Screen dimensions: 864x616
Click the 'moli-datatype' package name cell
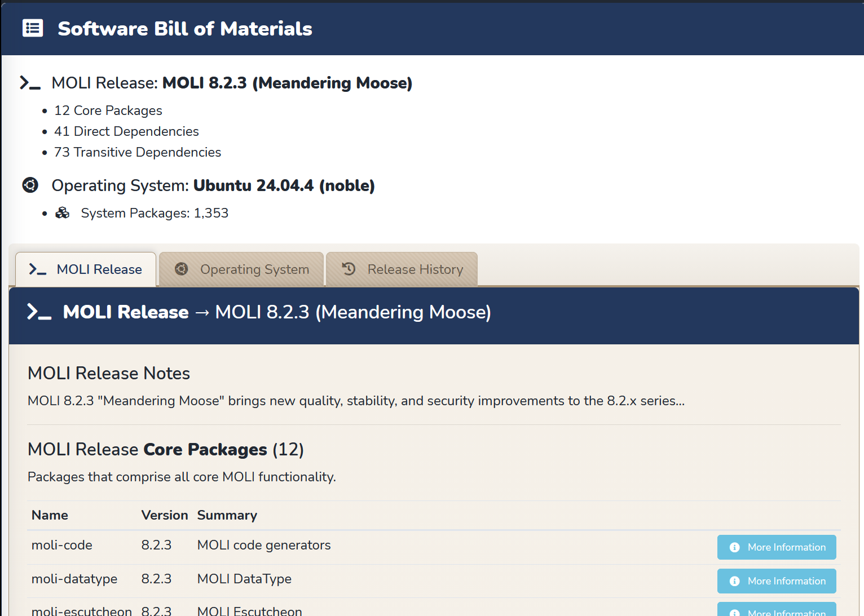click(74, 579)
